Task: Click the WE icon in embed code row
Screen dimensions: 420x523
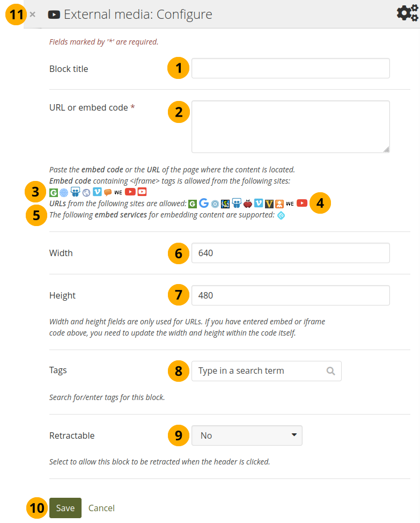Action: (x=119, y=192)
